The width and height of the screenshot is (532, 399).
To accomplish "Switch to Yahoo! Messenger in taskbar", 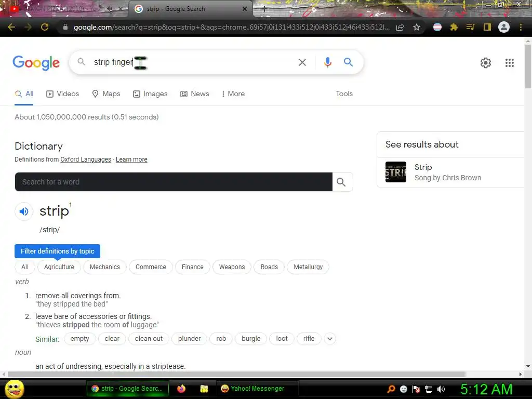I will (x=258, y=389).
